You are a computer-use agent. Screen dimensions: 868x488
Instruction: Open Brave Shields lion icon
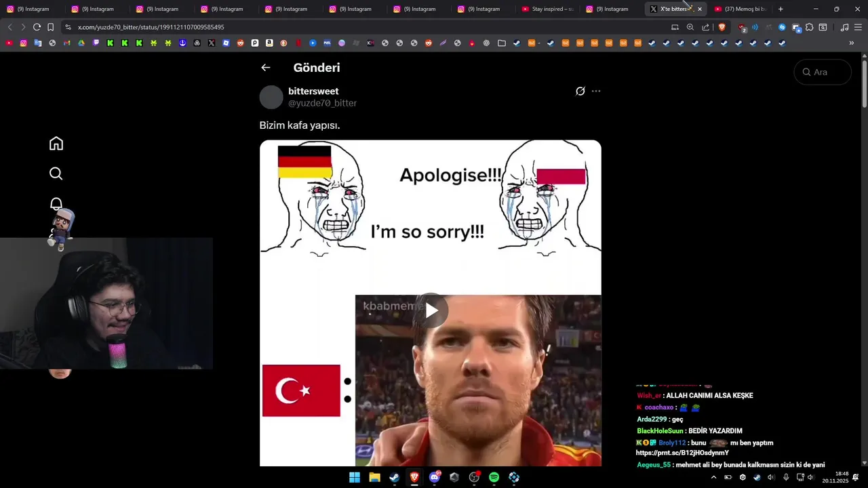tap(722, 27)
